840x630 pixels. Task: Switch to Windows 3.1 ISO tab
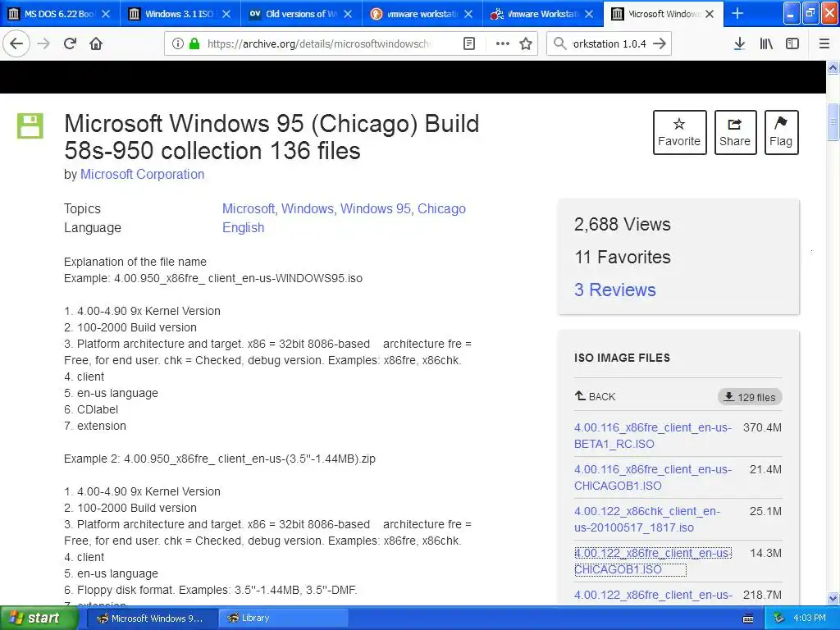coord(180,14)
